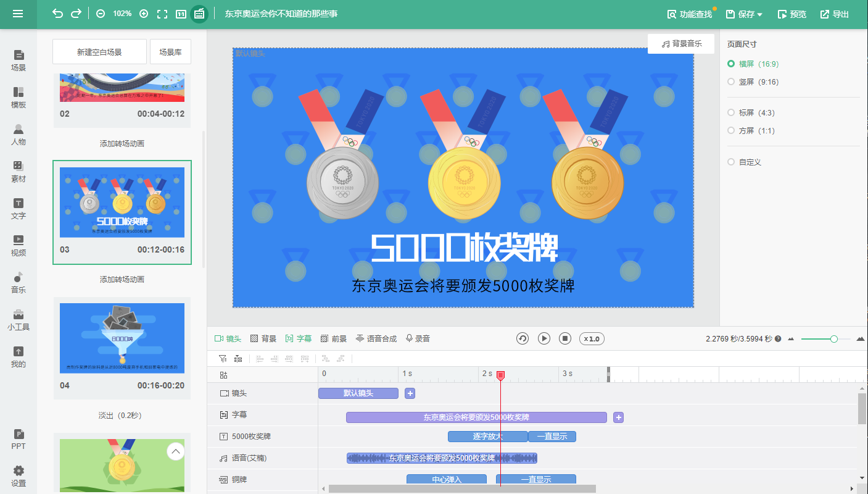
Task: Add subtitle with plus button
Action: click(619, 417)
